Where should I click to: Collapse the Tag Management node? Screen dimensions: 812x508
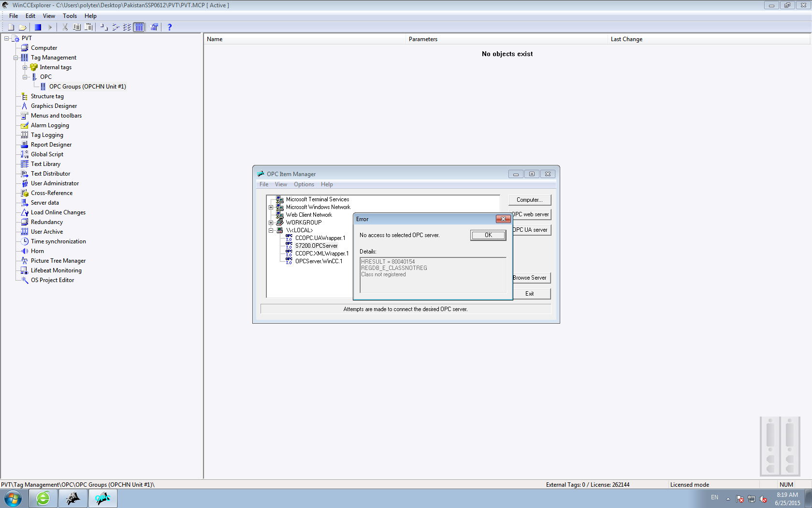(x=16, y=58)
